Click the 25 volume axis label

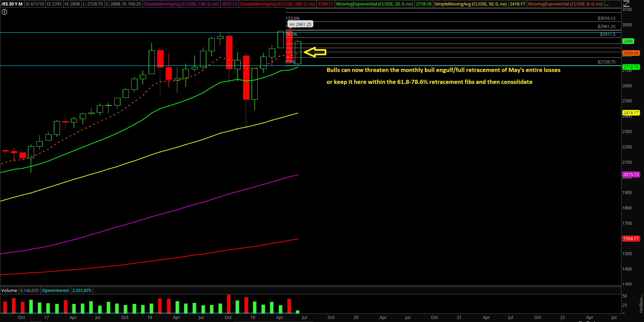[x=625, y=305]
